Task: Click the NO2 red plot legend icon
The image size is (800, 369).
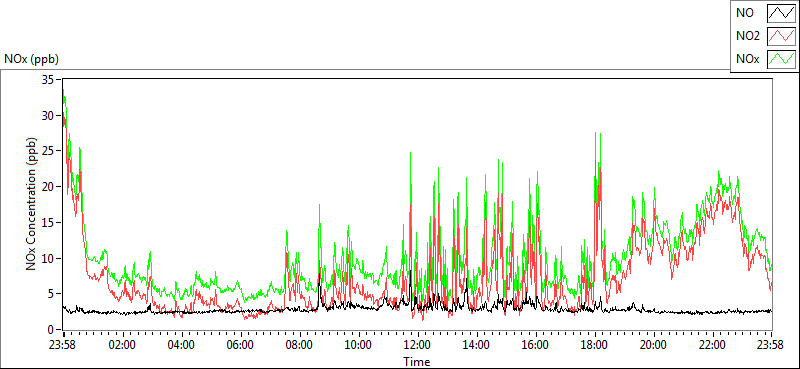Action: coord(781,37)
